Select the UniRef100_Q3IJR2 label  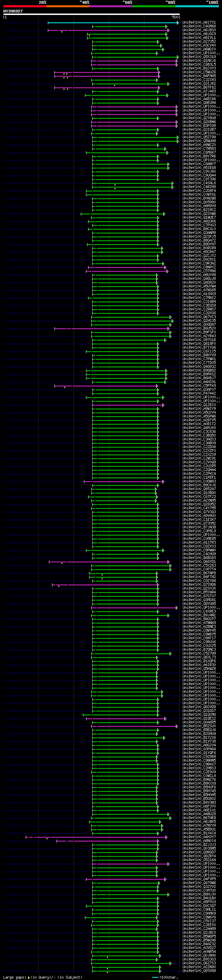click(x=199, y=84)
